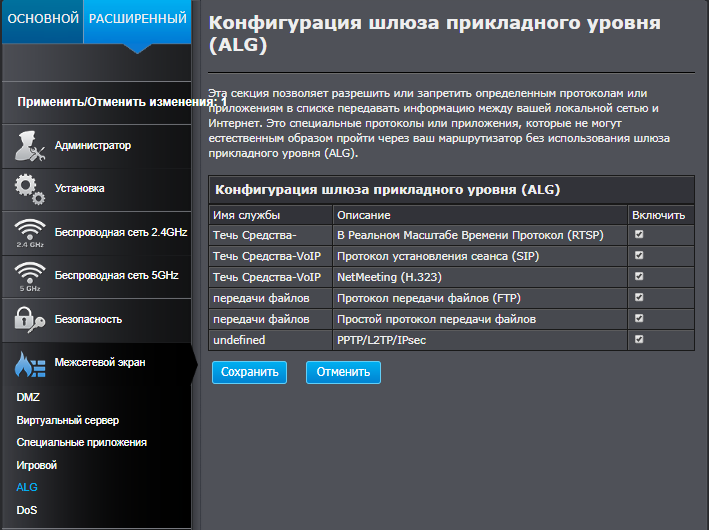Screen dimensions: 709x530
Task: Toggle the FTP file transfer checkbox
Action: tap(639, 297)
